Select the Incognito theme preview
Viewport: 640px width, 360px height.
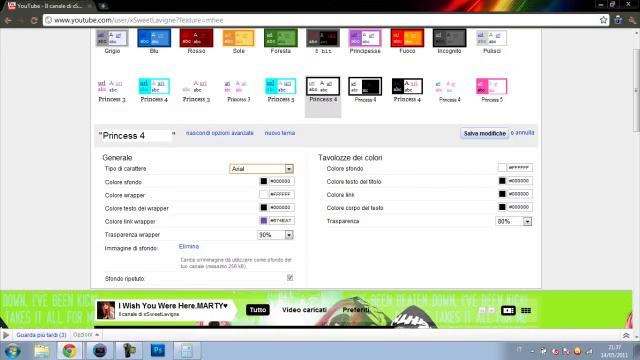449,38
